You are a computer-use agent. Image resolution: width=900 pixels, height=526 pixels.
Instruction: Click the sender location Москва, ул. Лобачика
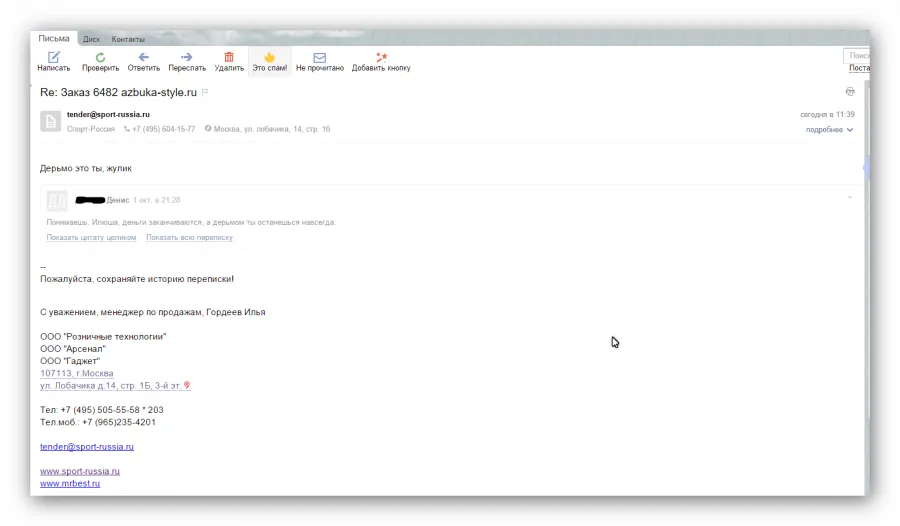pos(271,129)
